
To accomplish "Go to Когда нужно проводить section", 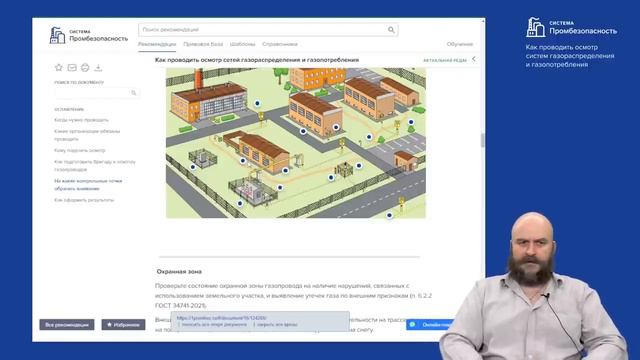I will pos(81,120).
